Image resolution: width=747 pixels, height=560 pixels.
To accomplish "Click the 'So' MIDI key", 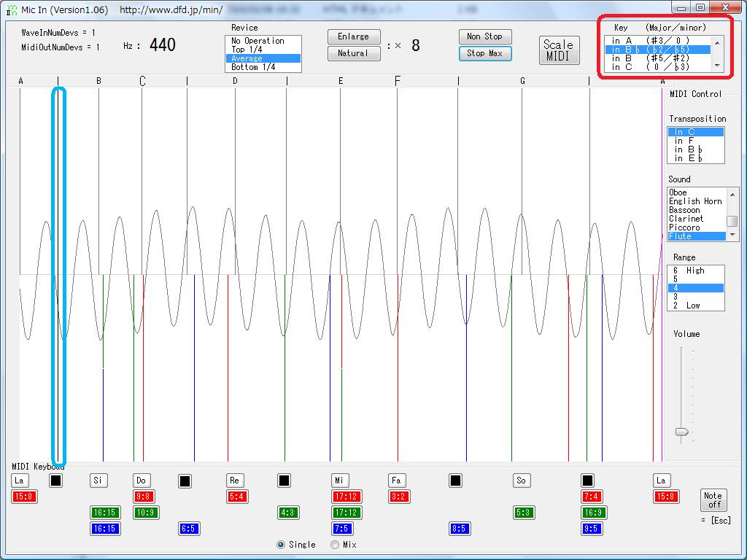I will click(522, 480).
